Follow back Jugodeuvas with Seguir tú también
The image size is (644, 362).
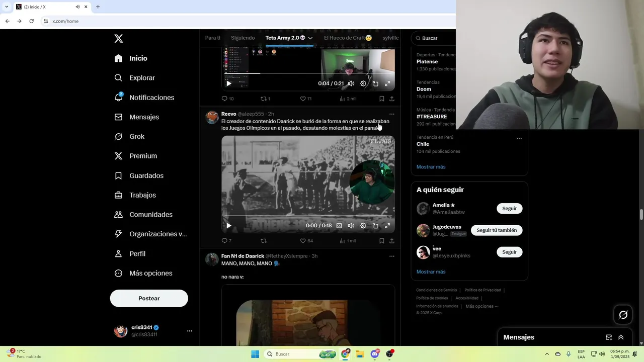(x=497, y=230)
